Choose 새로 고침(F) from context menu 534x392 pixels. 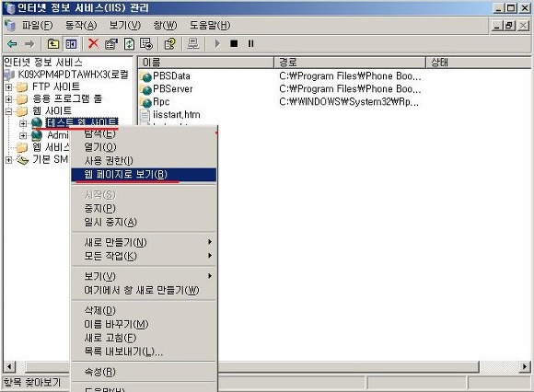click(x=144, y=338)
